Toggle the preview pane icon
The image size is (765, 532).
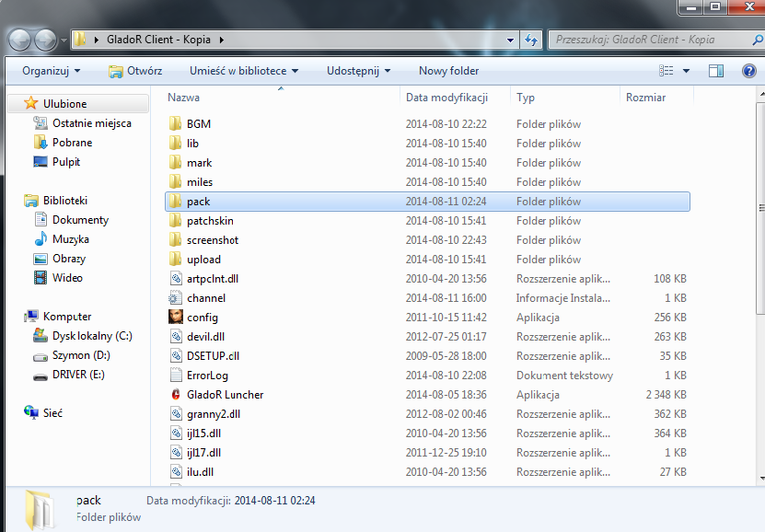point(716,71)
